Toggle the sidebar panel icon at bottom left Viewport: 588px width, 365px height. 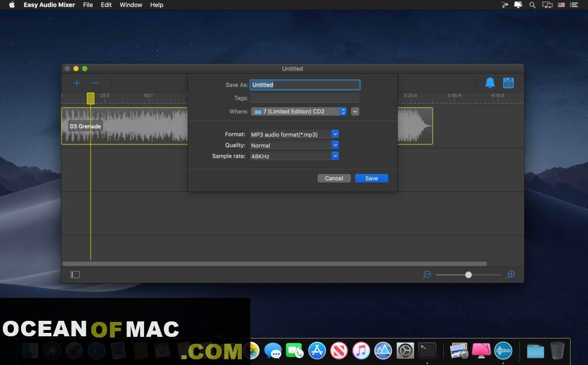click(75, 275)
